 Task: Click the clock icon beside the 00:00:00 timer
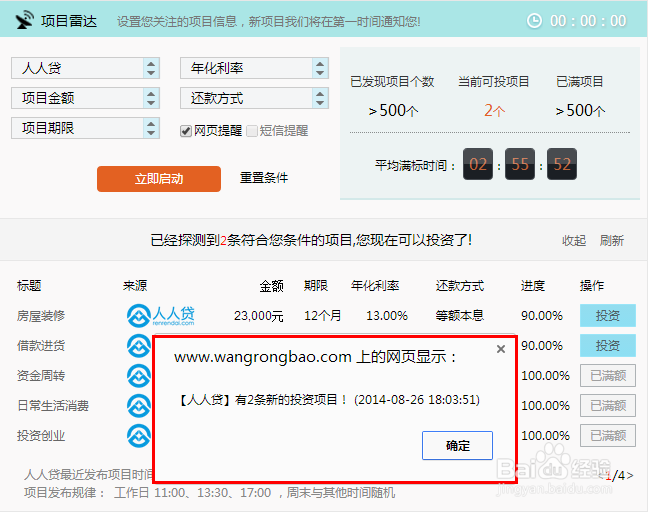(534, 21)
